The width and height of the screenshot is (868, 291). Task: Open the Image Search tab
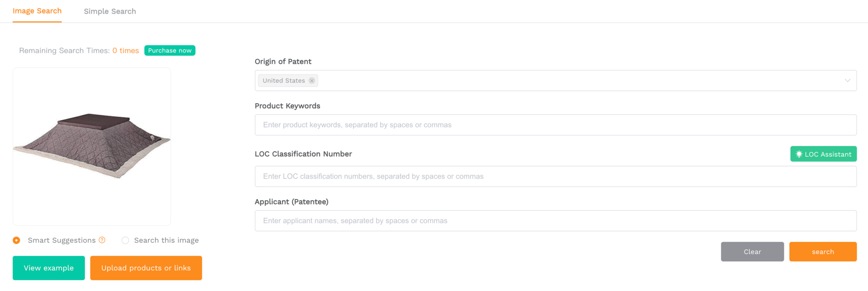click(x=37, y=11)
